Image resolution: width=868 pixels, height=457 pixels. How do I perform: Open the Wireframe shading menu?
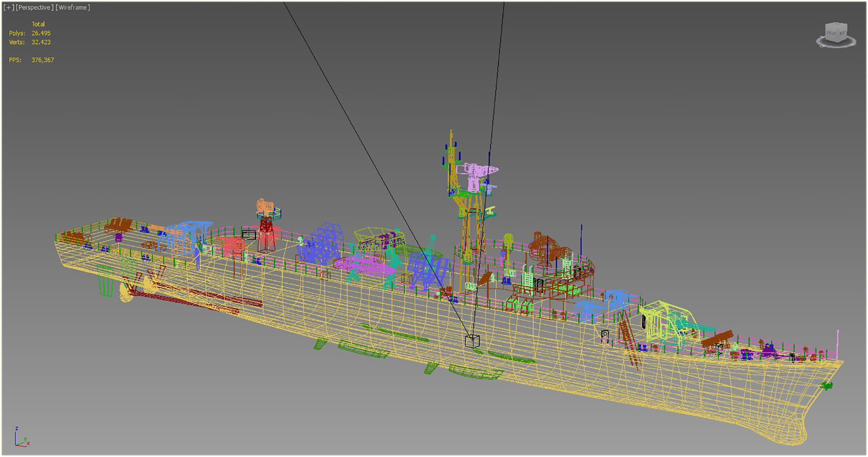tap(73, 8)
